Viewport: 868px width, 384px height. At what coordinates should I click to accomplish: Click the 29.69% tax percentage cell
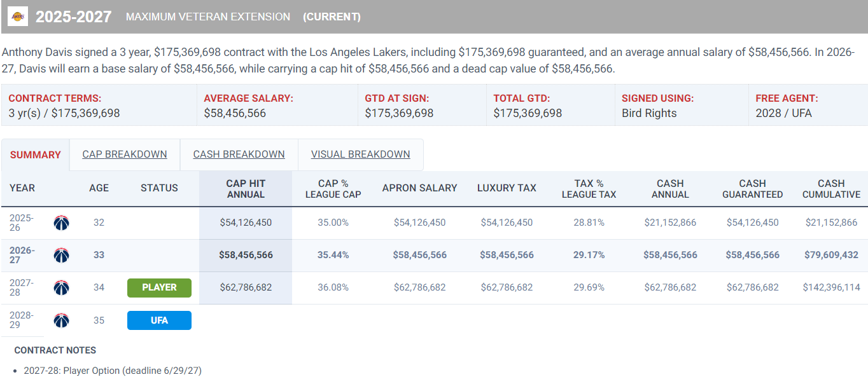(589, 287)
